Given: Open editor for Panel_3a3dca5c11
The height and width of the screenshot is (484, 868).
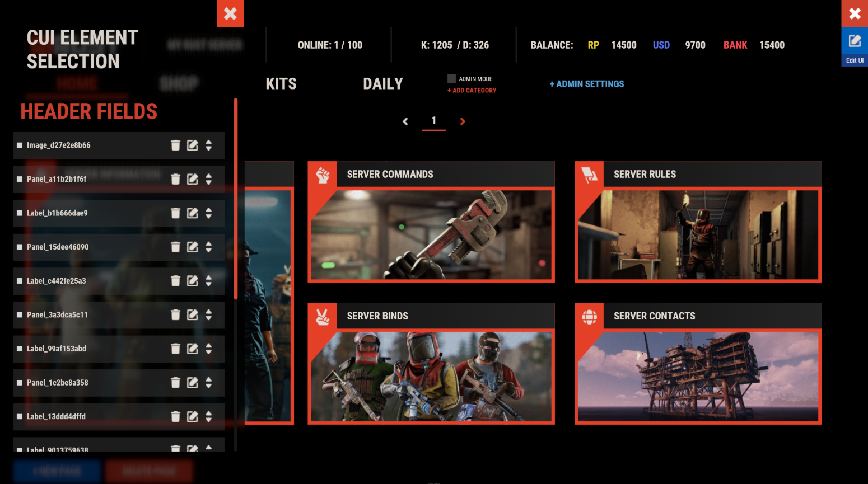Looking at the screenshot, I should tap(193, 315).
